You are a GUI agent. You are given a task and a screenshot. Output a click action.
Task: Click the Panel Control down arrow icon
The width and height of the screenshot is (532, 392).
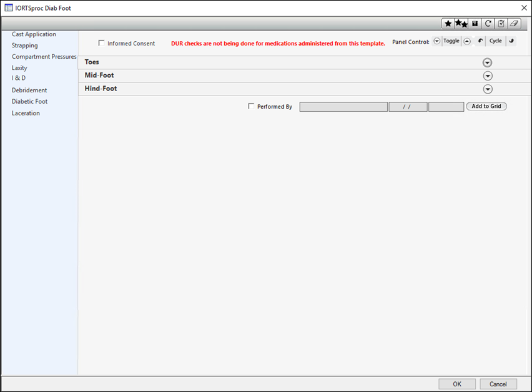(x=436, y=41)
